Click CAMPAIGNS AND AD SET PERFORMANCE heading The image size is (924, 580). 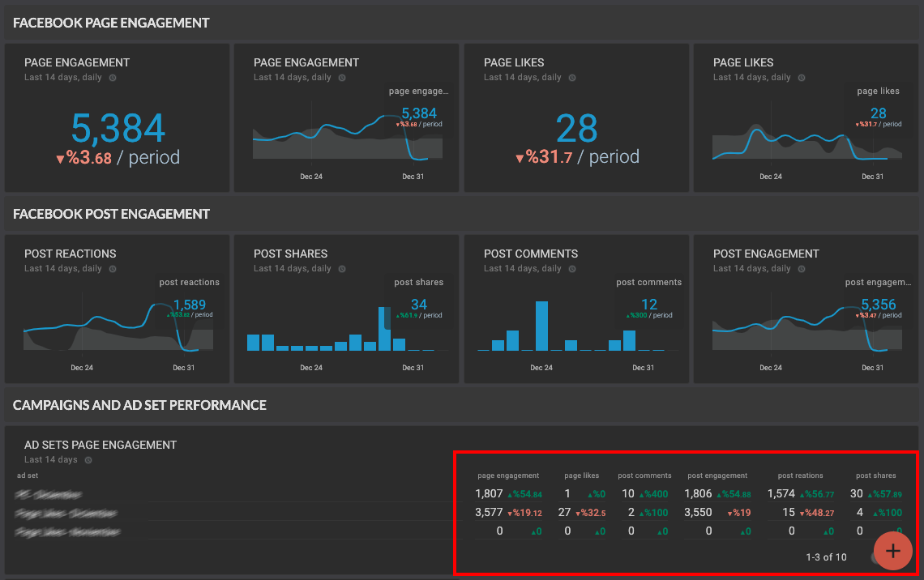tap(139, 405)
